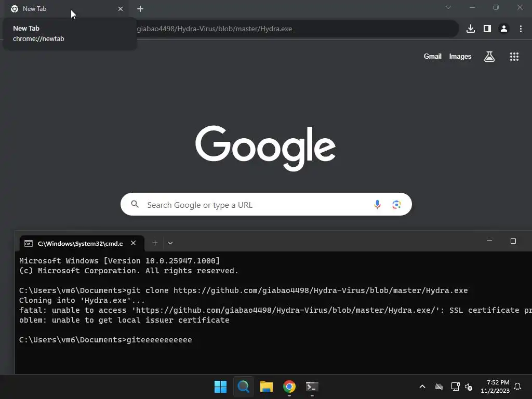
Task: Open the clock showing 7:52 PM
Action: tap(495, 387)
